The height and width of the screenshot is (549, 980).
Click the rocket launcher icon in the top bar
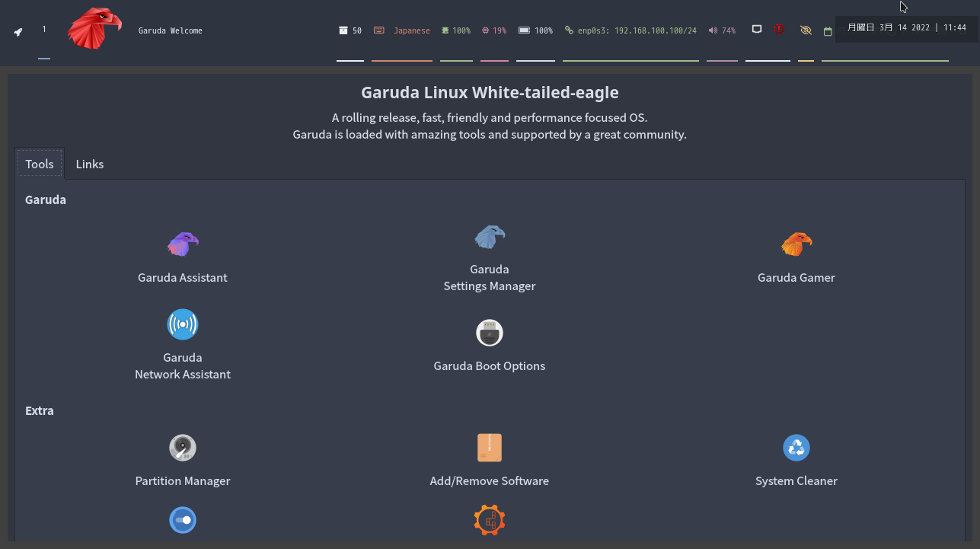(x=18, y=31)
